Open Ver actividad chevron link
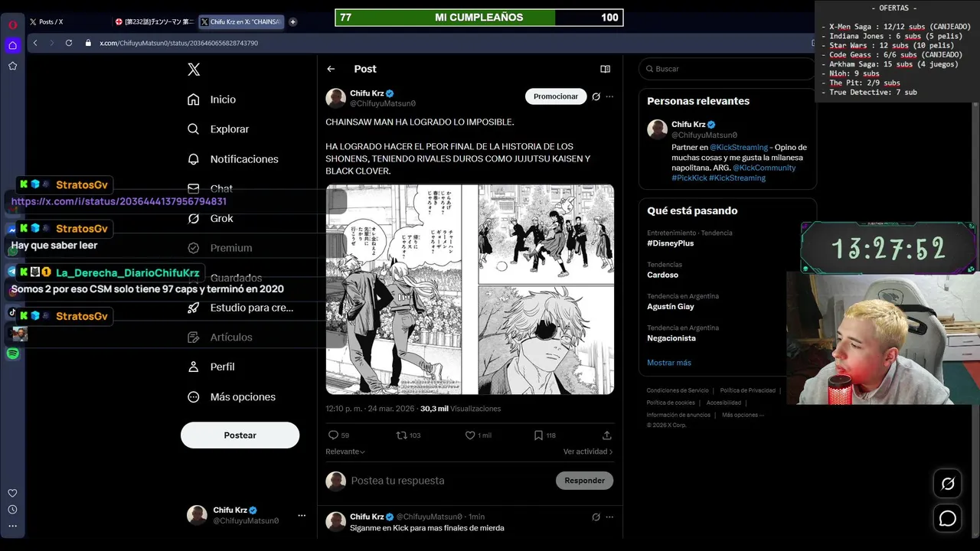980x551 pixels. click(x=588, y=452)
